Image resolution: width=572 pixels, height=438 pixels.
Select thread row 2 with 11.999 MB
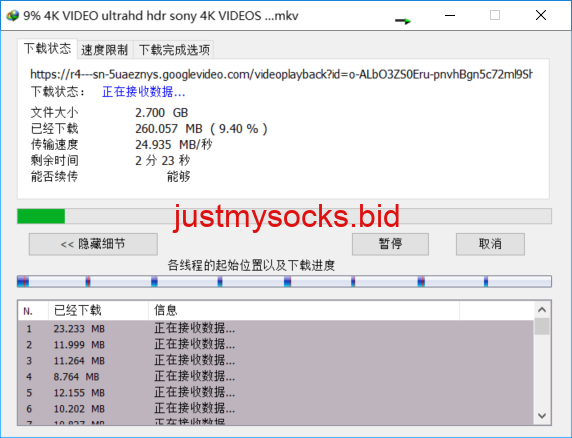tap(275, 345)
